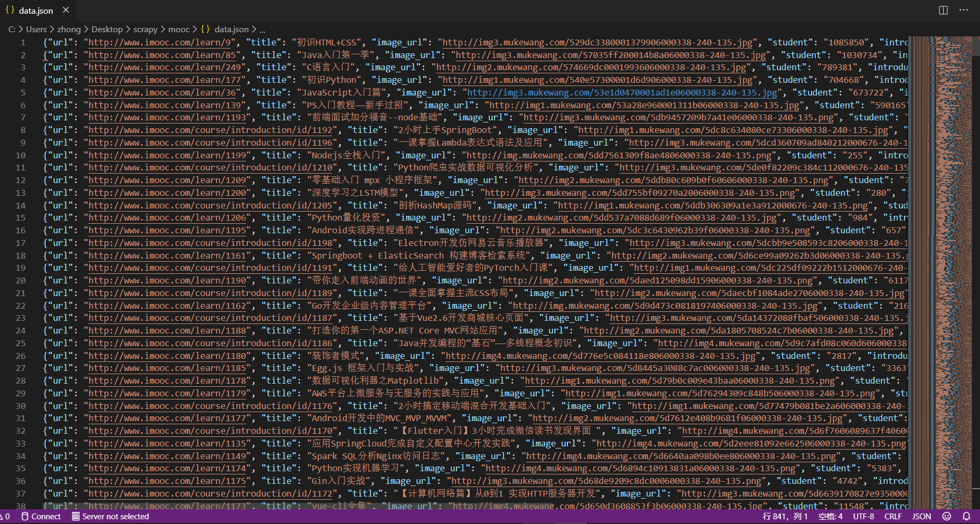Open the feedback smiley icon
The image size is (980, 524).
tap(946, 517)
